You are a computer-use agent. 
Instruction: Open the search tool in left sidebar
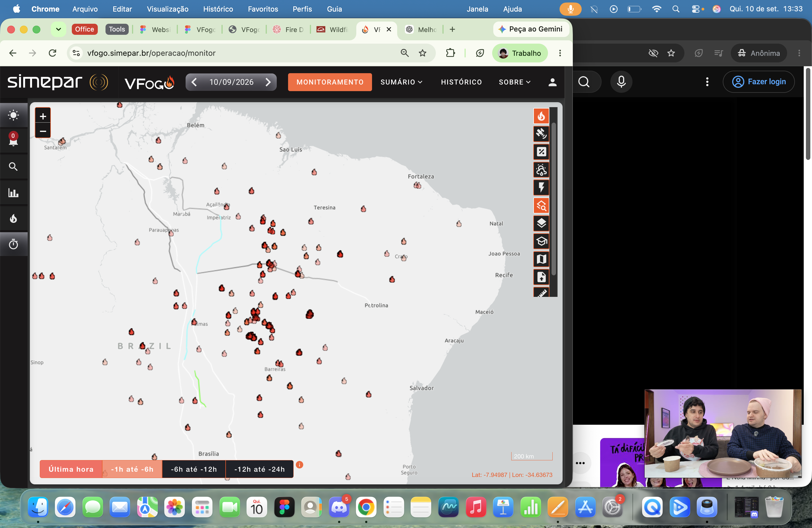pos(14,167)
